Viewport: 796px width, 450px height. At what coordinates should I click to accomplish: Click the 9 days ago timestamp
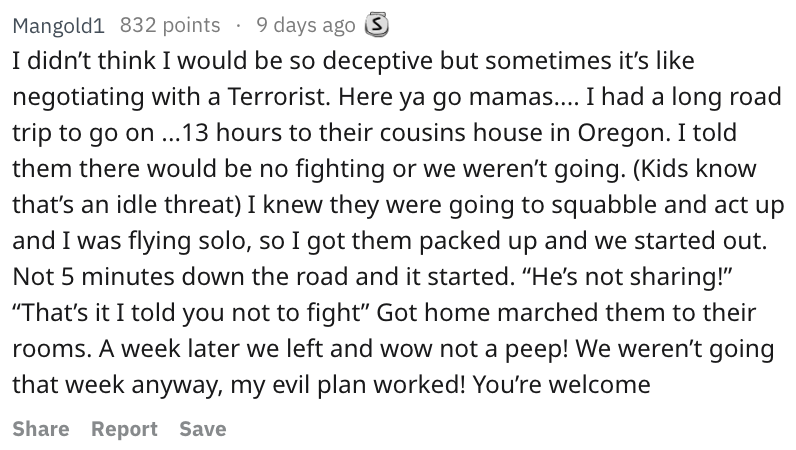(x=306, y=25)
